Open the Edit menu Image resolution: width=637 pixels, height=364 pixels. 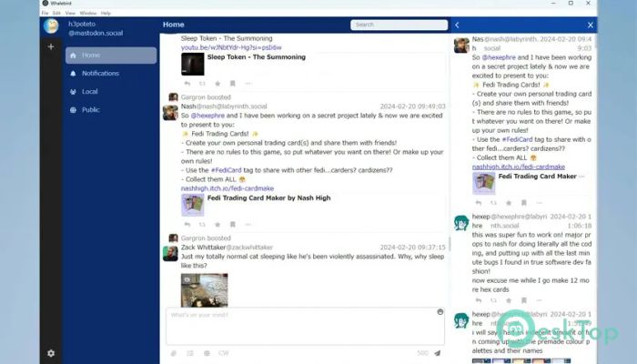(56, 13)
